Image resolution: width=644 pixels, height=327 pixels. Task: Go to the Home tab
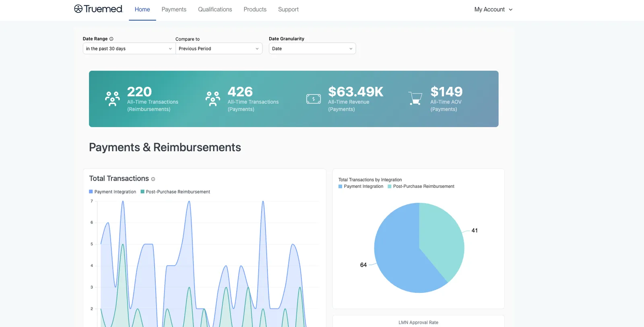pyautogui.click(x=142, y=9)
